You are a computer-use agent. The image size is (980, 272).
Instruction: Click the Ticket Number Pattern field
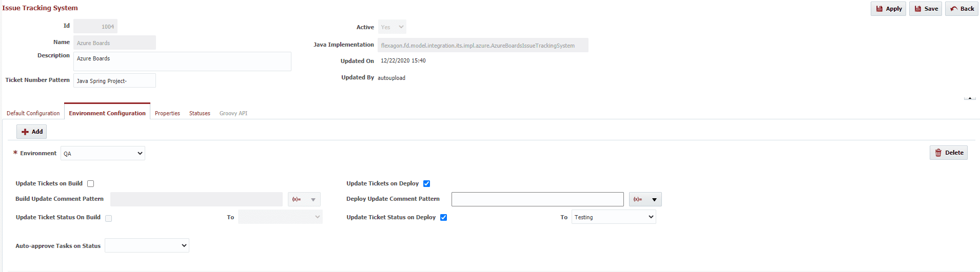point(114,80)
